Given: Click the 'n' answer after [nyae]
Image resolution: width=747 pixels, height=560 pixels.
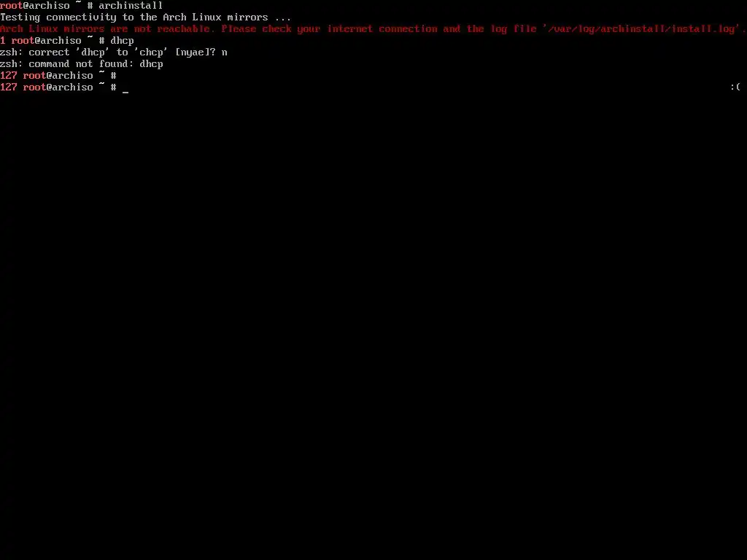Looking at the screenshot, I should click(x=225, y=52).
